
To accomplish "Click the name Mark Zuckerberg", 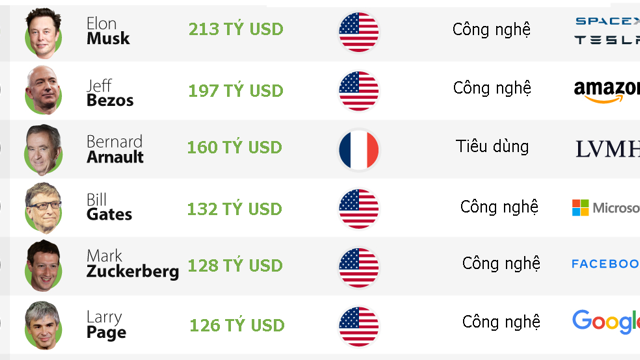I will click(132, 264).
